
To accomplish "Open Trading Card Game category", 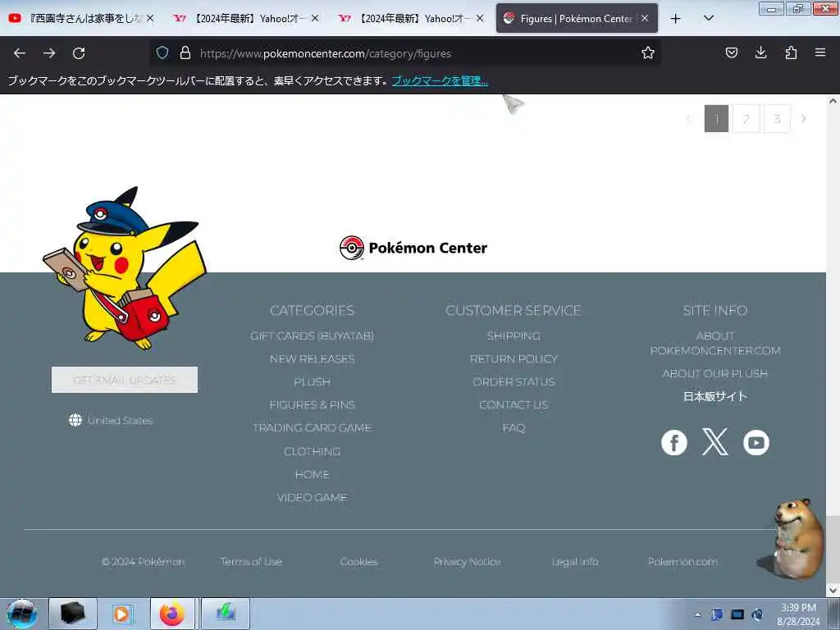I will pyautogui.click(x=313, y=428).
